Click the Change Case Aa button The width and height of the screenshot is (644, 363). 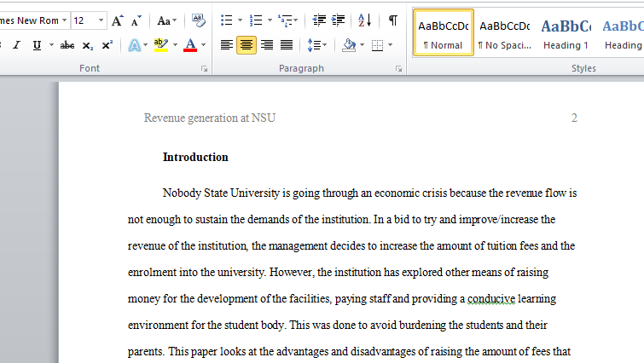[164, 20]
